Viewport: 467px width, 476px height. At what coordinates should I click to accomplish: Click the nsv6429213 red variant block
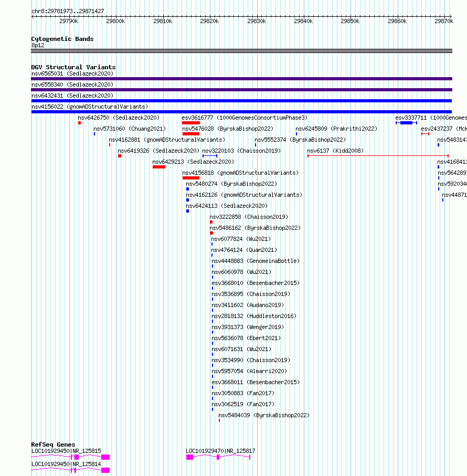pos(159,167)
